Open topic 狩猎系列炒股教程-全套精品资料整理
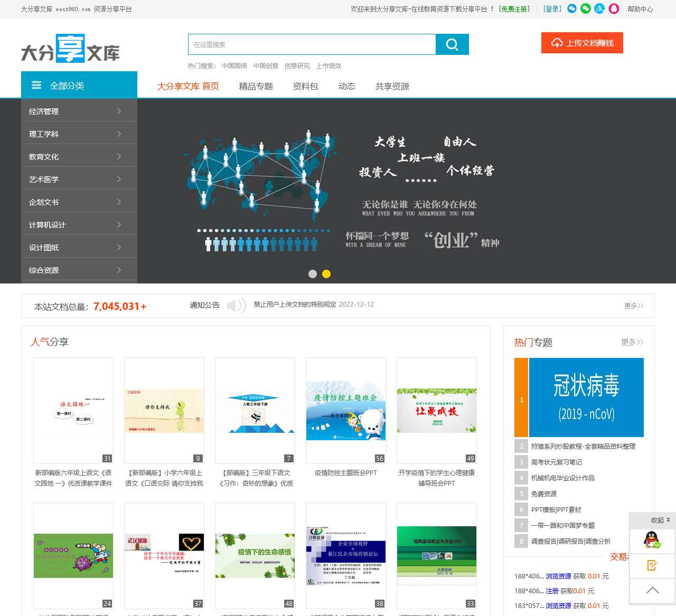 pyautogui.click(x=583, y=447)
